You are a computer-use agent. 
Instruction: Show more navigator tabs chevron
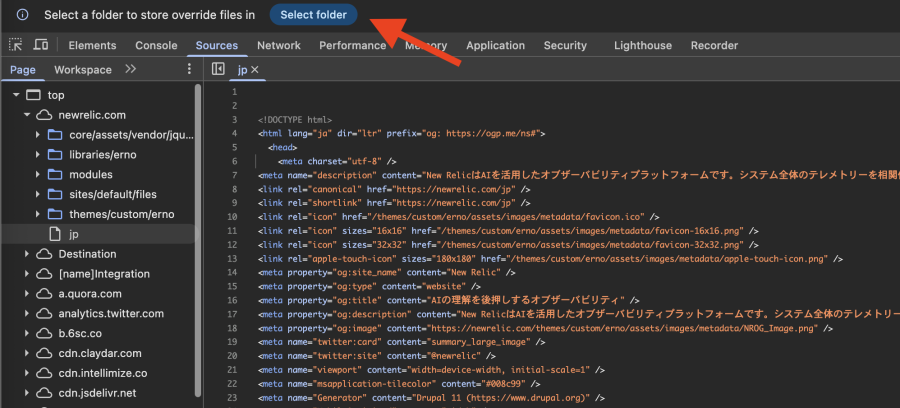click(130, 69)
